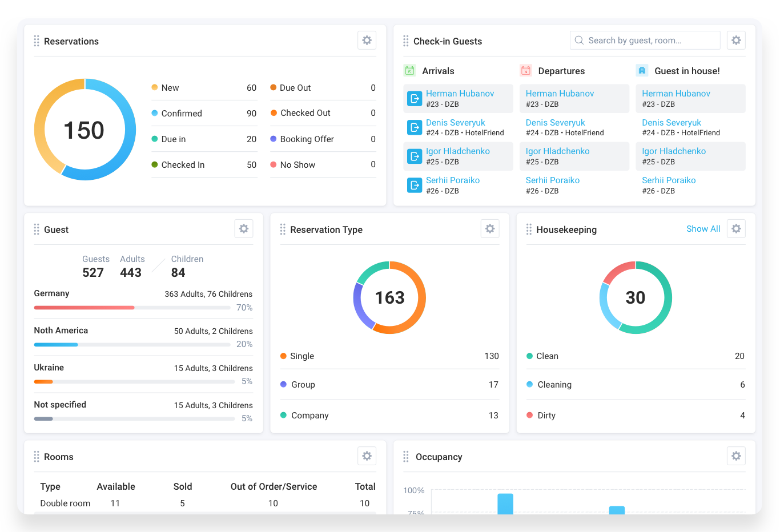Click the magnifier icon in the search box

(579, 40)
